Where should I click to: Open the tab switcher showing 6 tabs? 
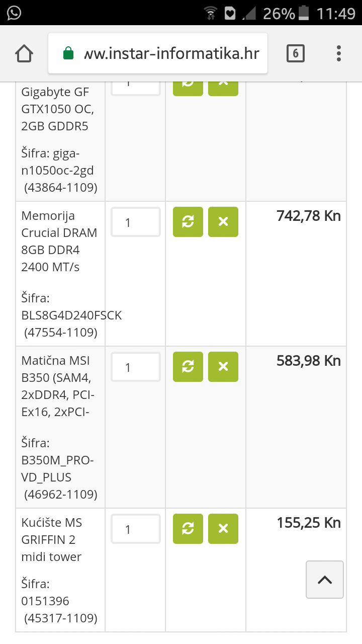296,53
